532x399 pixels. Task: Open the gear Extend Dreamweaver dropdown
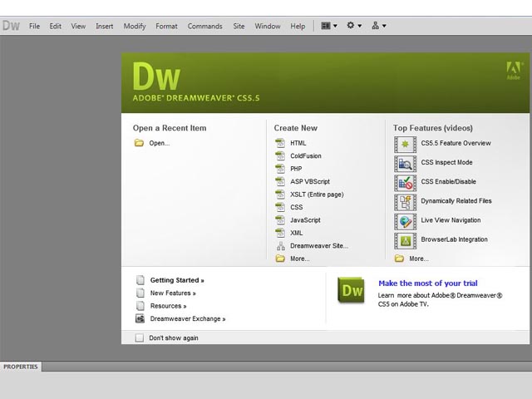click(x=354, y=26)
